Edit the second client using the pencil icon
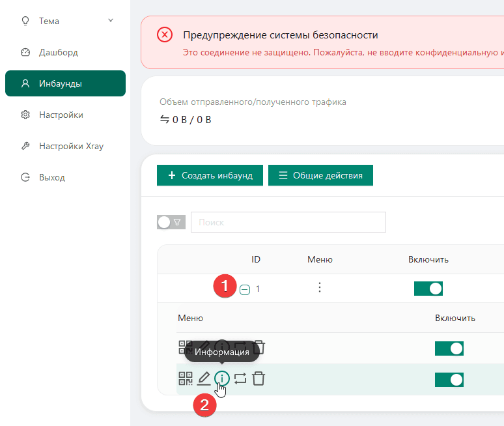504x426 pixels. click(204, 378)
